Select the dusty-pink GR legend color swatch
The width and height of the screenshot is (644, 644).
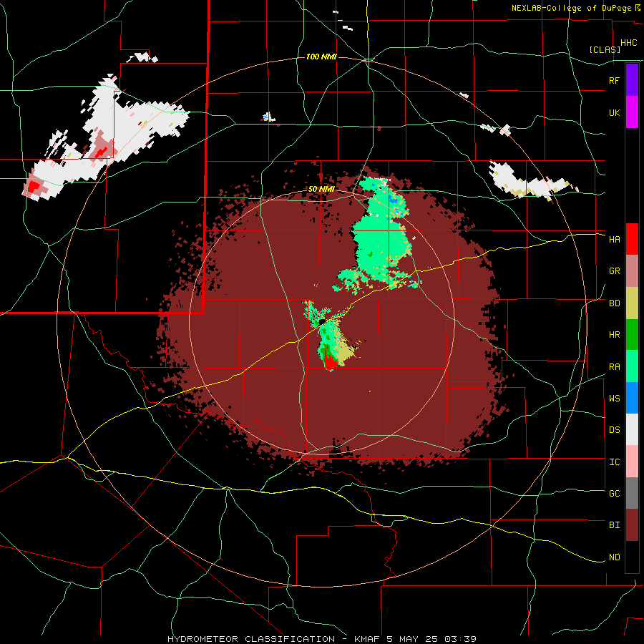[632, 270]
